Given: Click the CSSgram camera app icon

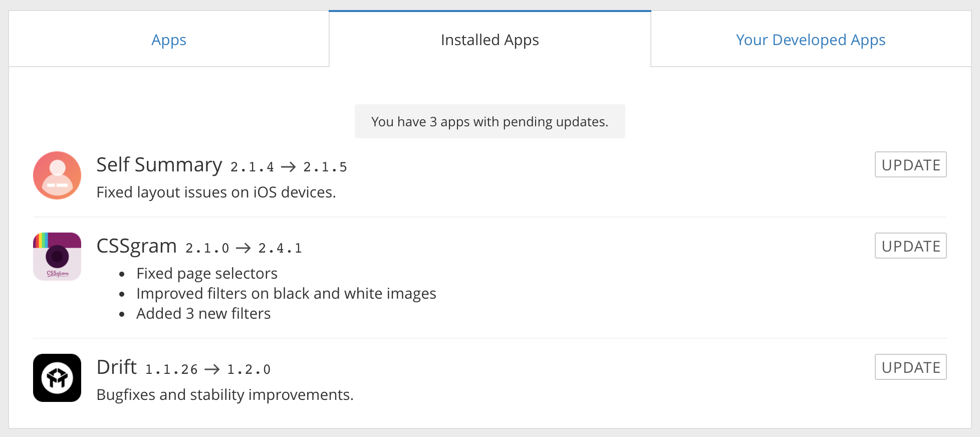Looking at the screenshot, I should [x=57, y=257].
